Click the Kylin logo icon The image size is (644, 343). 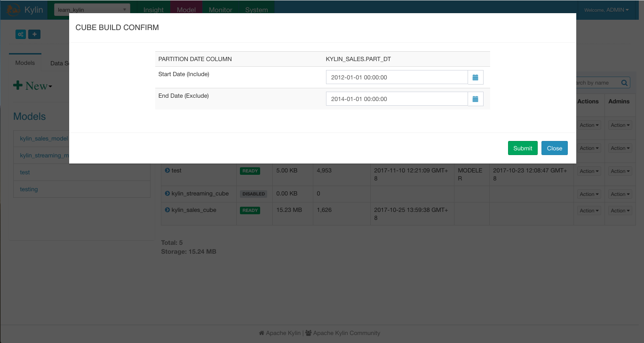click(13, 9)
